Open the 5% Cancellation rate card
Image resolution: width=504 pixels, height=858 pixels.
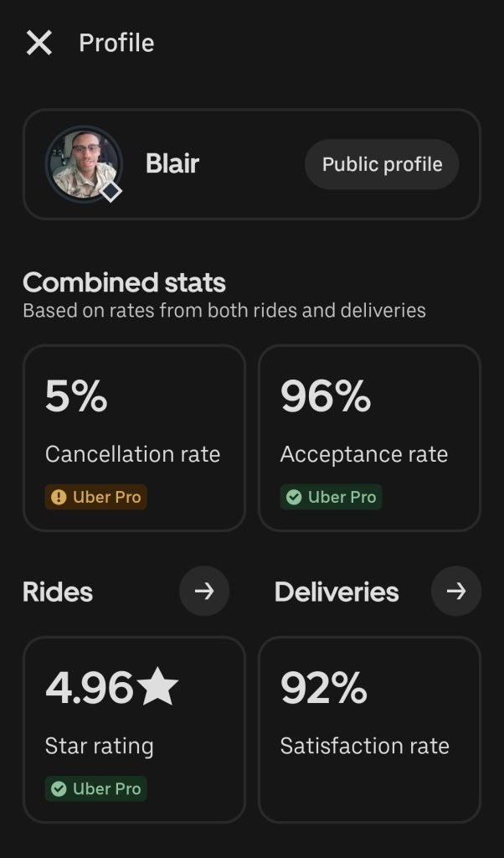134,437
